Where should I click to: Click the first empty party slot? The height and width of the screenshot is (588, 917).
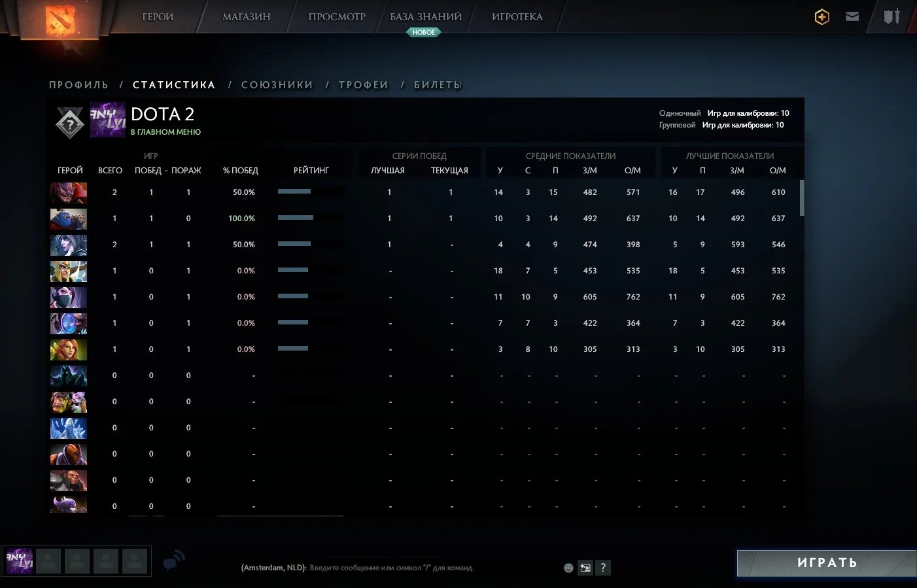point(48,561)
